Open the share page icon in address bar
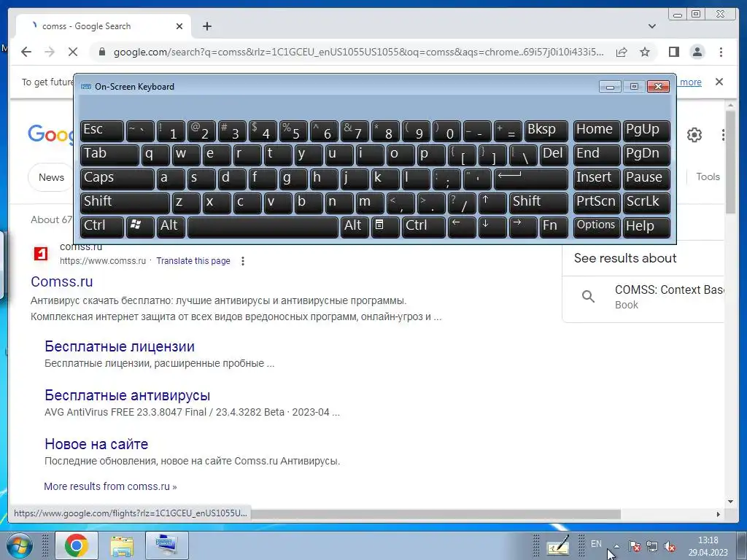This screenshot has width=747, height=560. (622, 52)
